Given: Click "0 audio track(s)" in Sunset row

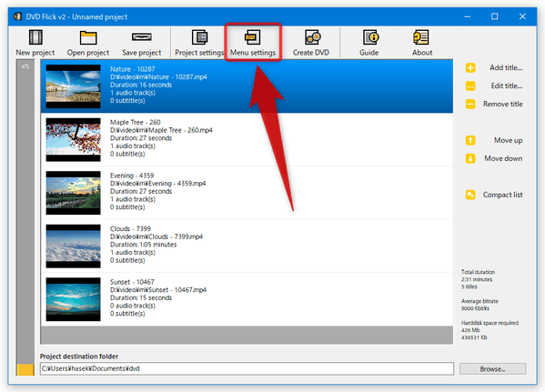Looking at the screenshot, I should (x=133, y=306).
